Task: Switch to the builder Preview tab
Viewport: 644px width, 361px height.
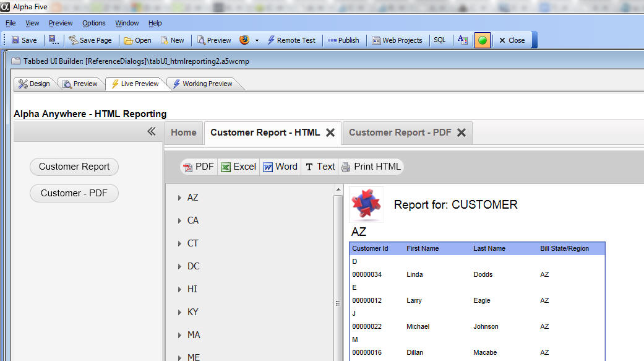Action: click(x=80, y=84)
